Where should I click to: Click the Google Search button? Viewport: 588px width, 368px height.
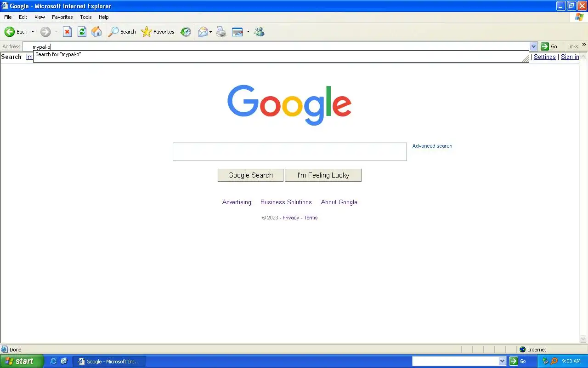[250, 175]
